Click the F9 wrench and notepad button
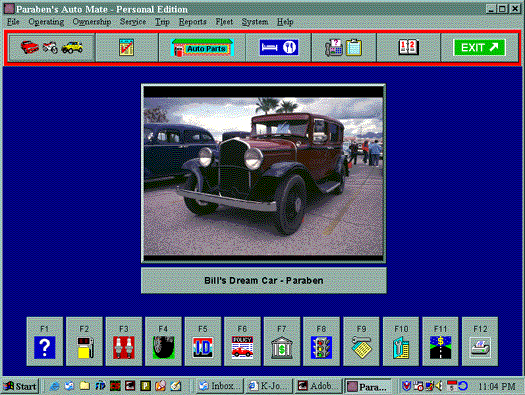 (361, 341)
